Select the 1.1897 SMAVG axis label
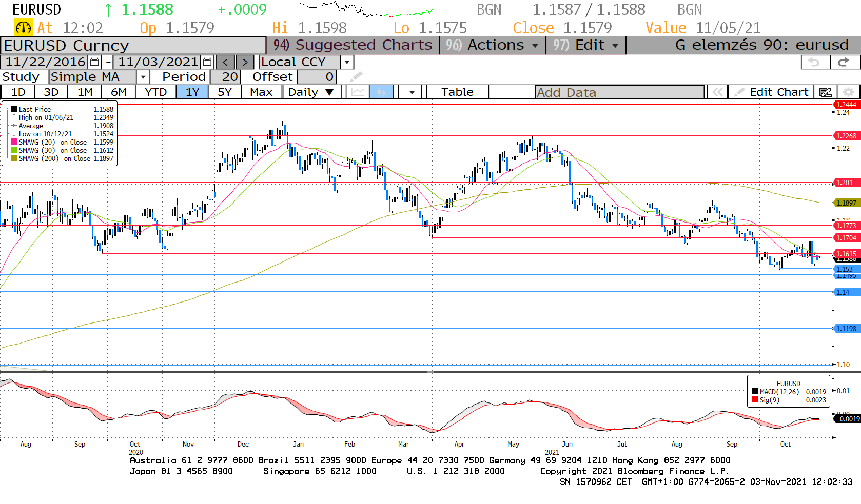This screenshot has width=861, height=504. [x=847, y=203]
